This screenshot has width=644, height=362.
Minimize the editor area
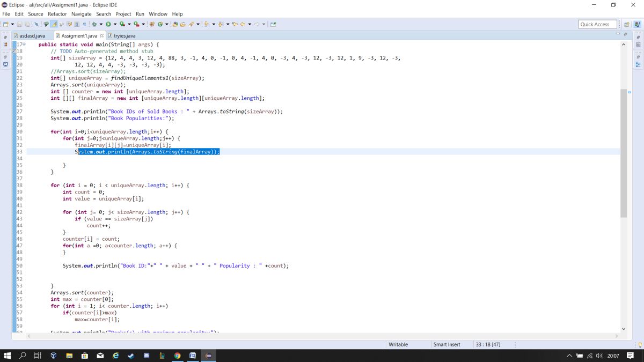(x=617, y=34)
